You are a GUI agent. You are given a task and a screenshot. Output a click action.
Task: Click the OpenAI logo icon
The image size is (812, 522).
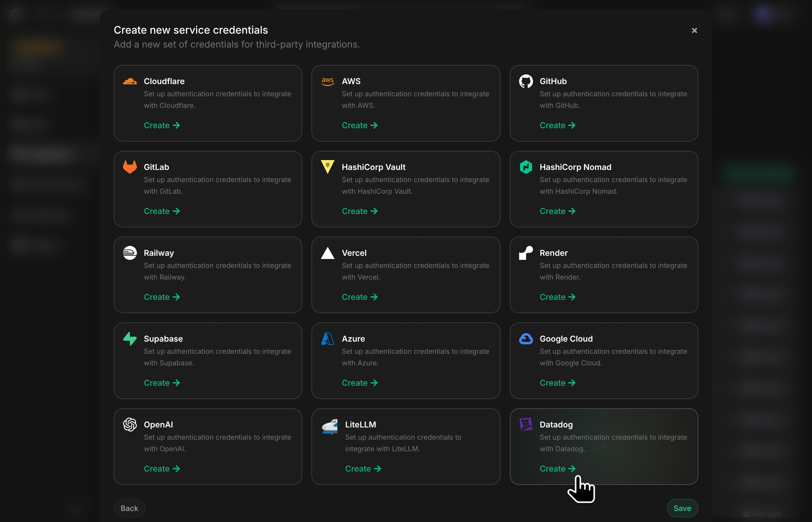130,424
